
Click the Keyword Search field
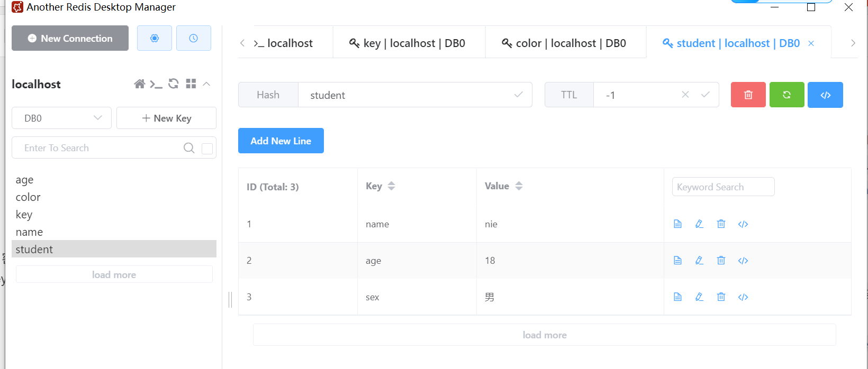[724, 187]
